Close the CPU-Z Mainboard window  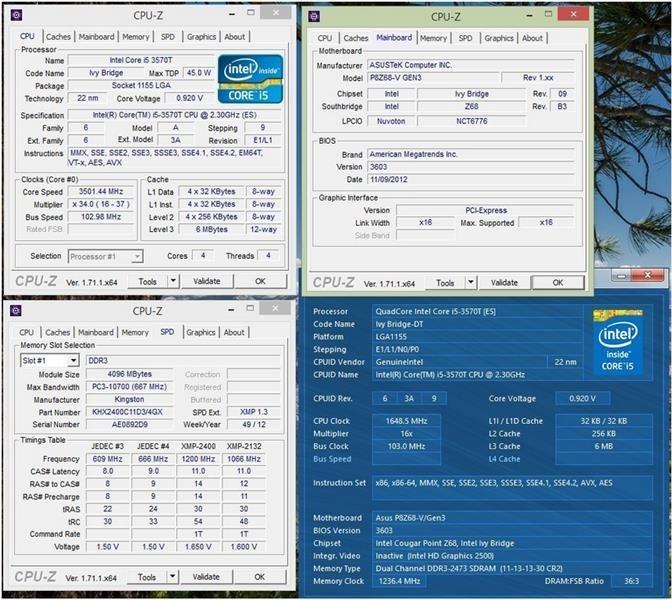(573, 14)
